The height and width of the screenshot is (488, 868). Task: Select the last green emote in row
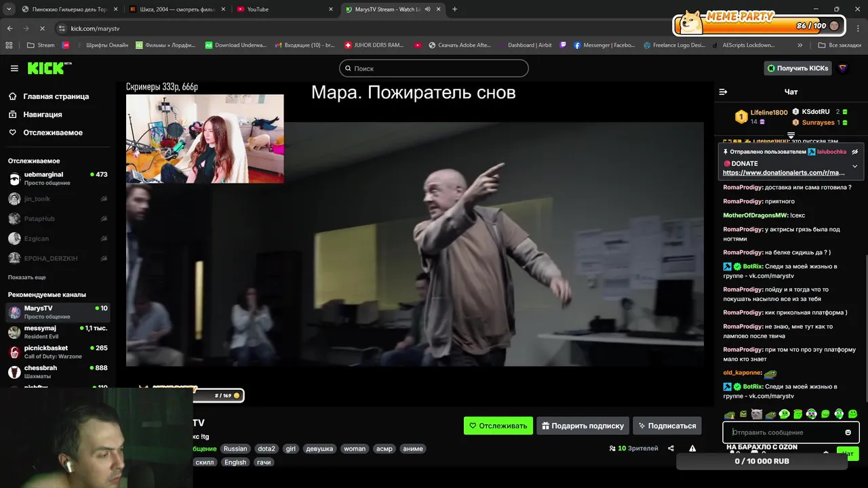(852, 414)
